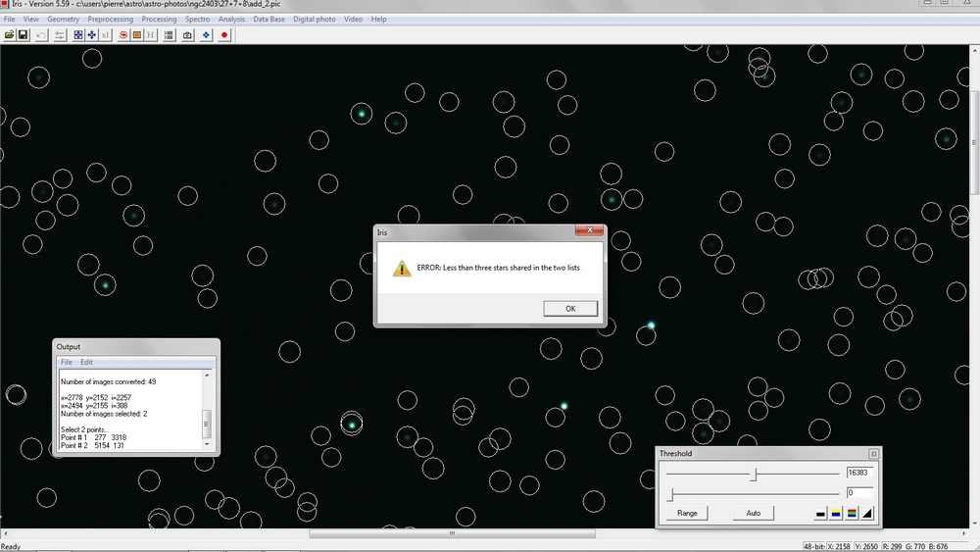Click the horizontal scrollbar right arrow
Image resolution: width=980 pixels, height=552 pixels.
tap(964, 534)
